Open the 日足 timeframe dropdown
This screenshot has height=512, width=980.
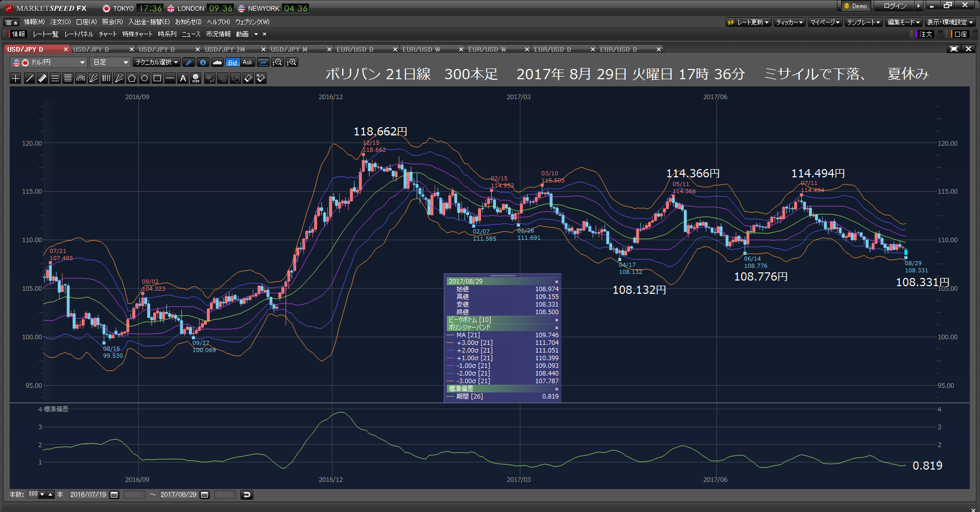point(110,62)
